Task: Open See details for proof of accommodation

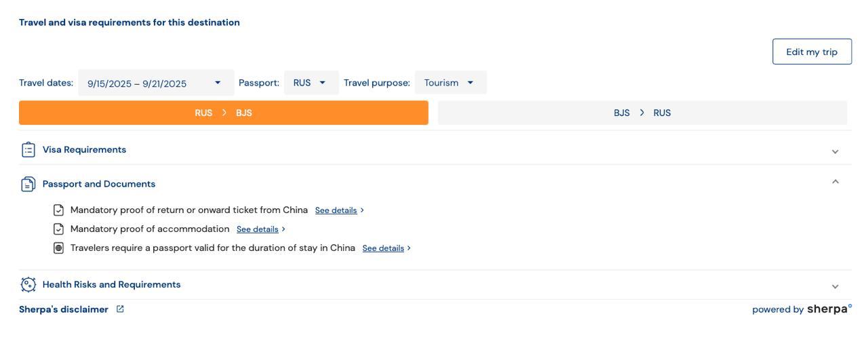Action: 258,229
